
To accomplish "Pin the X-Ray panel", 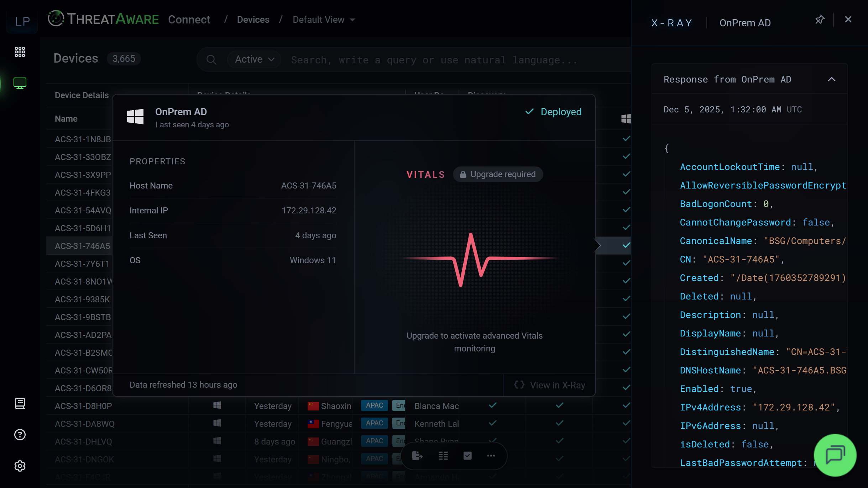I will coord(820,20).
